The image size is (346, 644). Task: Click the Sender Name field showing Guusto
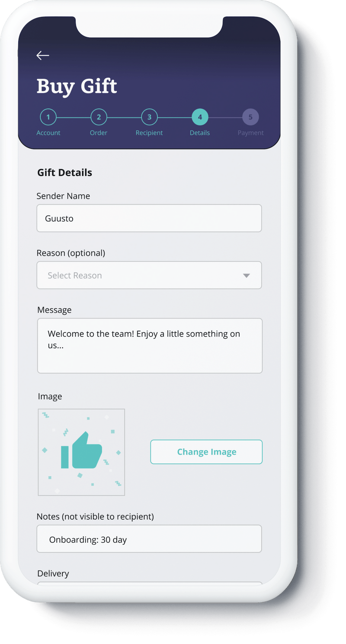coord(149,218)
